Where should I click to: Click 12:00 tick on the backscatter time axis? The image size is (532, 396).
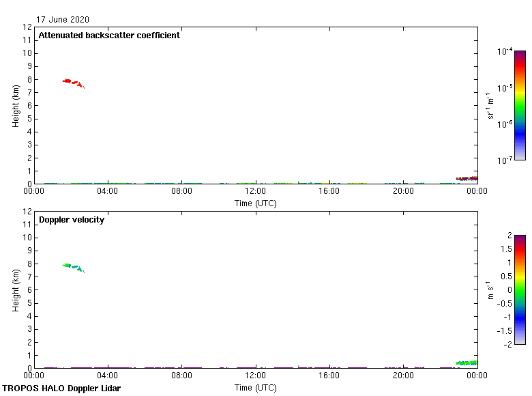pyautogui.click(x=256, y=192)
